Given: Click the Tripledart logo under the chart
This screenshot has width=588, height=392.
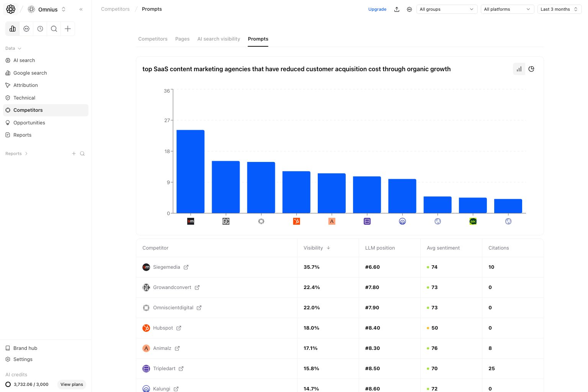Looking at the screenshot, I should coord(367,221).
